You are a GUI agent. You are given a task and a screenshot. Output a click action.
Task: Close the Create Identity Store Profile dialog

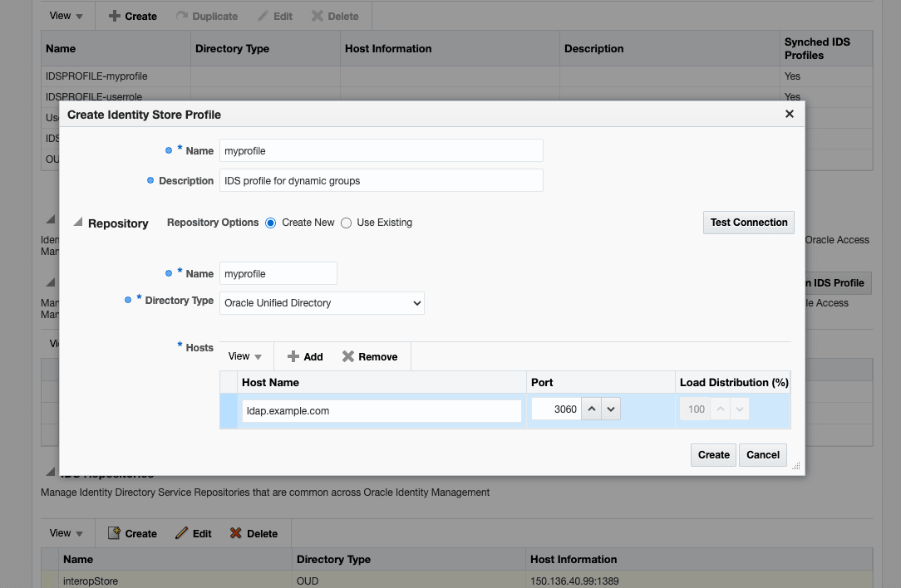point(790,115)
